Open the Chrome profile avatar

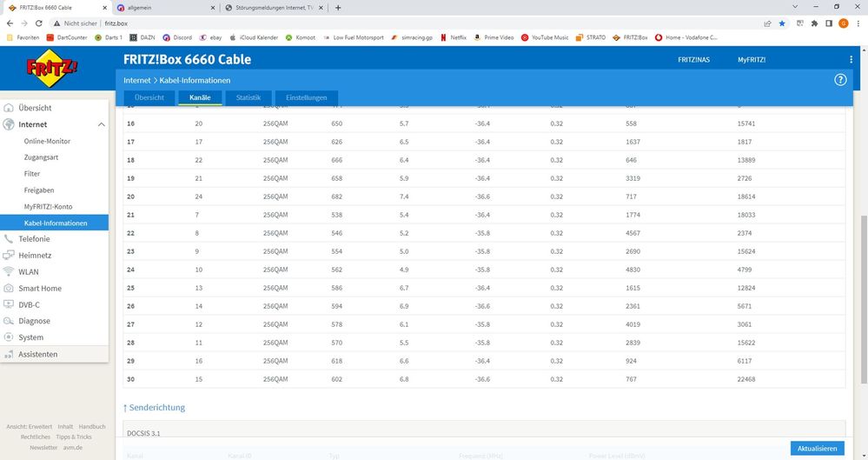[844, 23]
